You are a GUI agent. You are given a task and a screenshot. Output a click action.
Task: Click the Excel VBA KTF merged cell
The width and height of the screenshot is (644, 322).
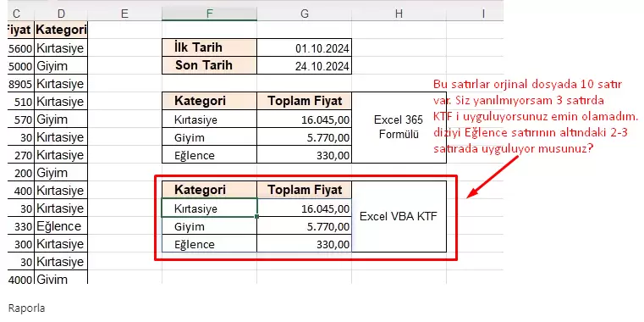pyautogui.click(x=399, y=216)
